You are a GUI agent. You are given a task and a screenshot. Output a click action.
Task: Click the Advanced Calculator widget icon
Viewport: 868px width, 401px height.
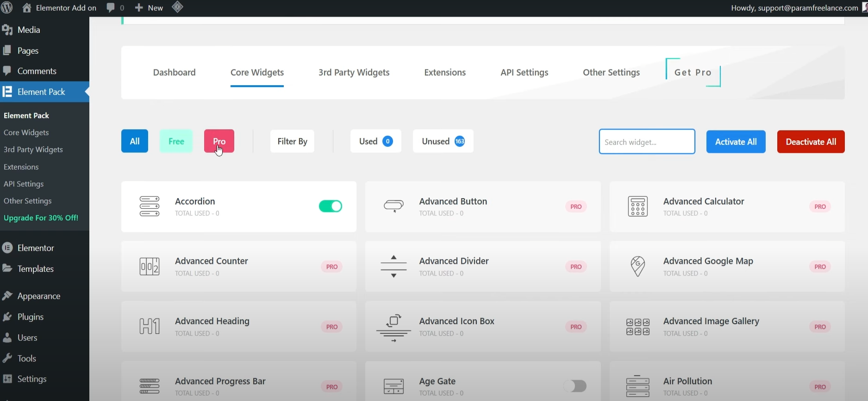tap(637, 207)
